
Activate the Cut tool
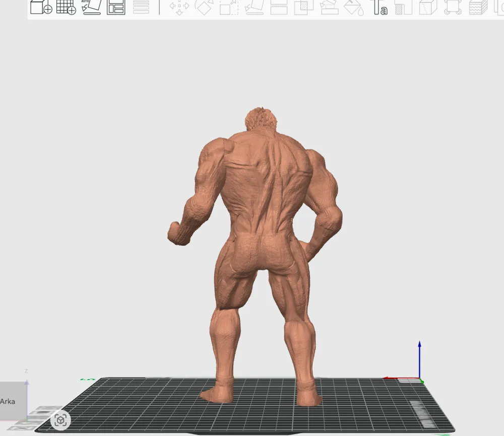pyautogui.click(x=279, y=7)
